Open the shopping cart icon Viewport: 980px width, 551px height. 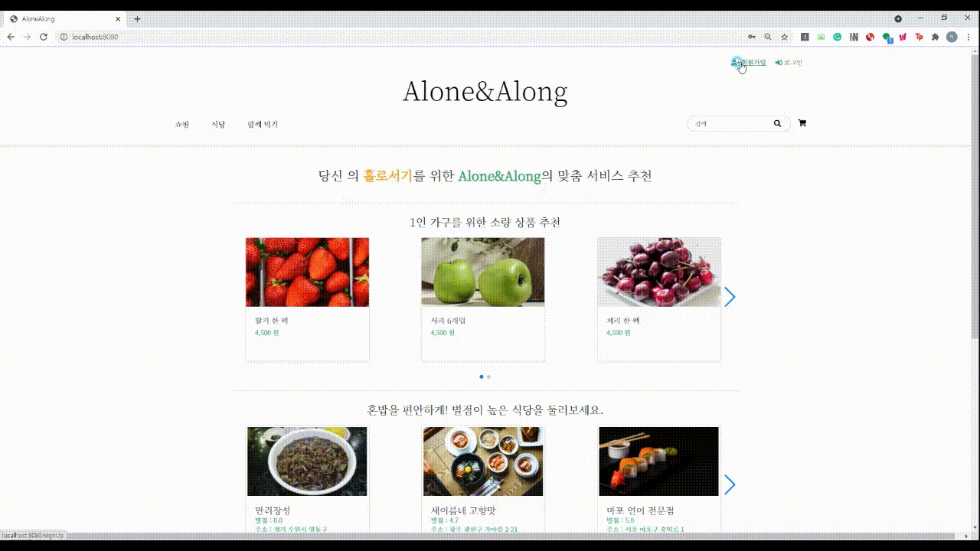point(802,123)
